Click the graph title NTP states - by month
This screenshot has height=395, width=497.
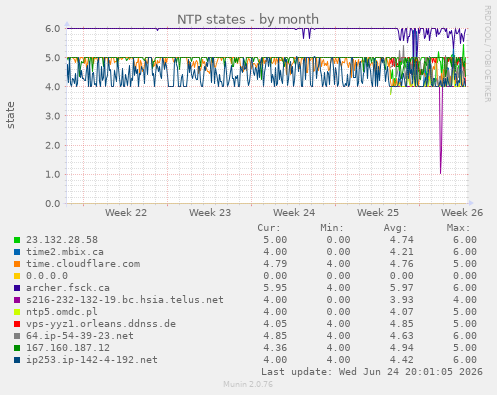point(248,19)
